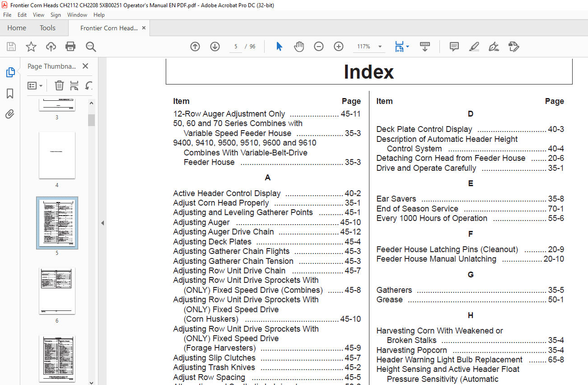588x385 pixels.
Task: Open the View menu
Action: click(38, 15)
